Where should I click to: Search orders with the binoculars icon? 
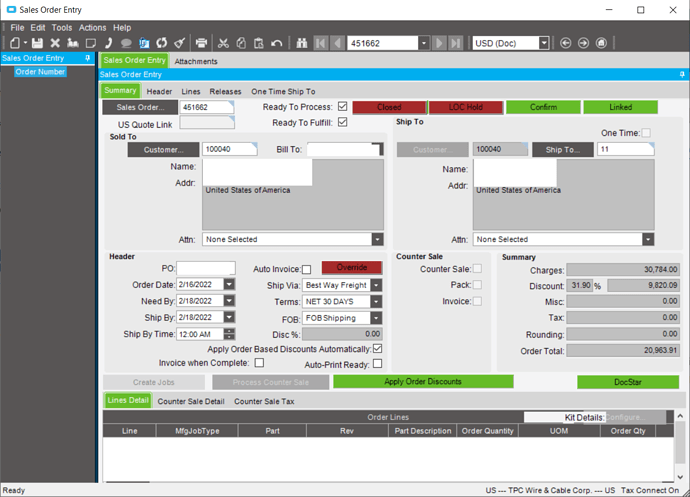(x=302, y=43)
